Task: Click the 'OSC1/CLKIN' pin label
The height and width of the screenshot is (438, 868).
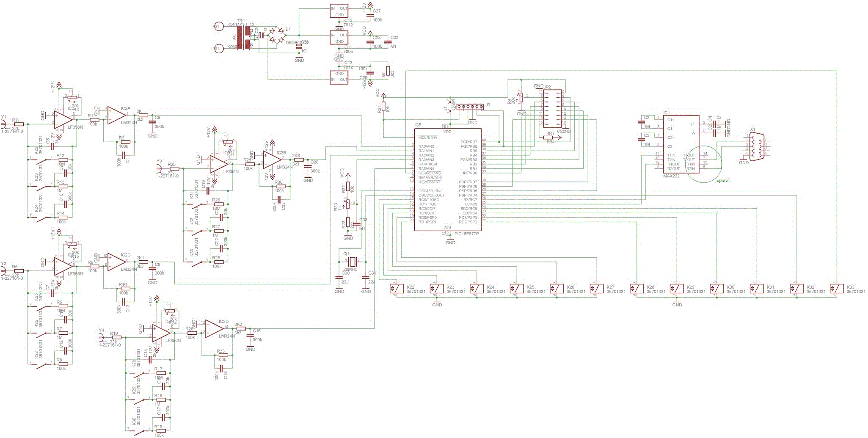Action: (x=430, y=191)
